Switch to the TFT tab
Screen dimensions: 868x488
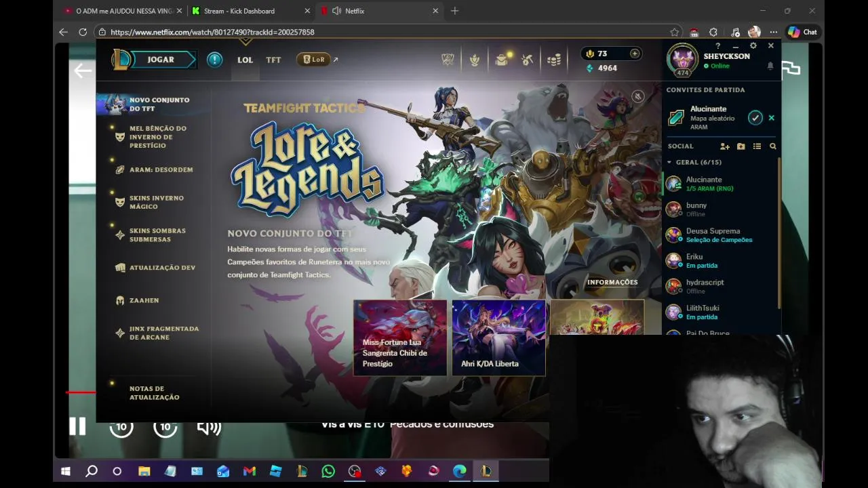(273, 60)
